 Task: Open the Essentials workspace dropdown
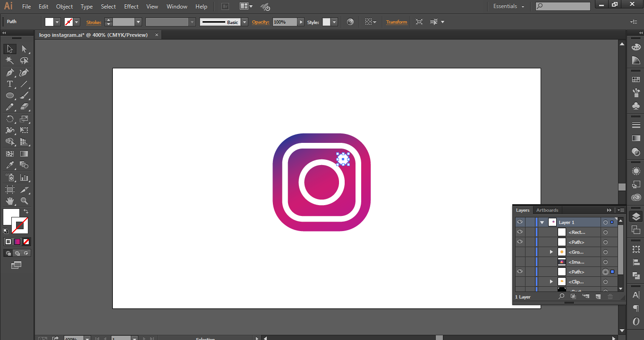[x=508, y=7]
